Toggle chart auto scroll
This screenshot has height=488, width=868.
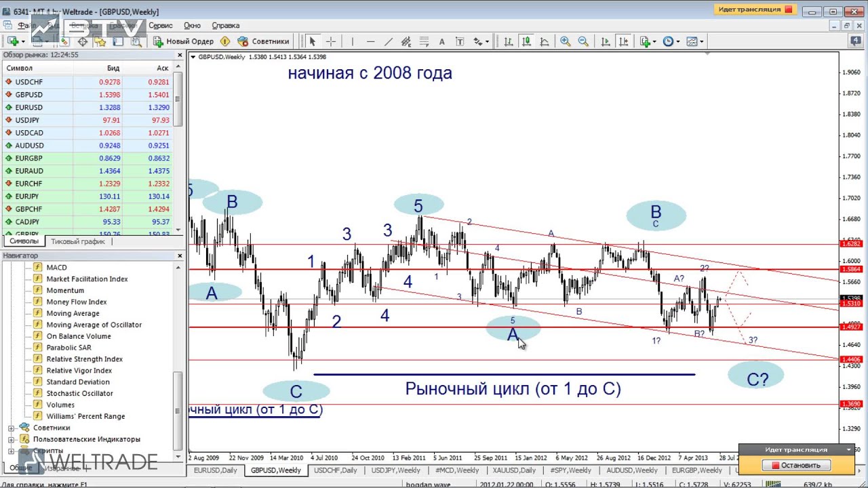click(606, 41)
